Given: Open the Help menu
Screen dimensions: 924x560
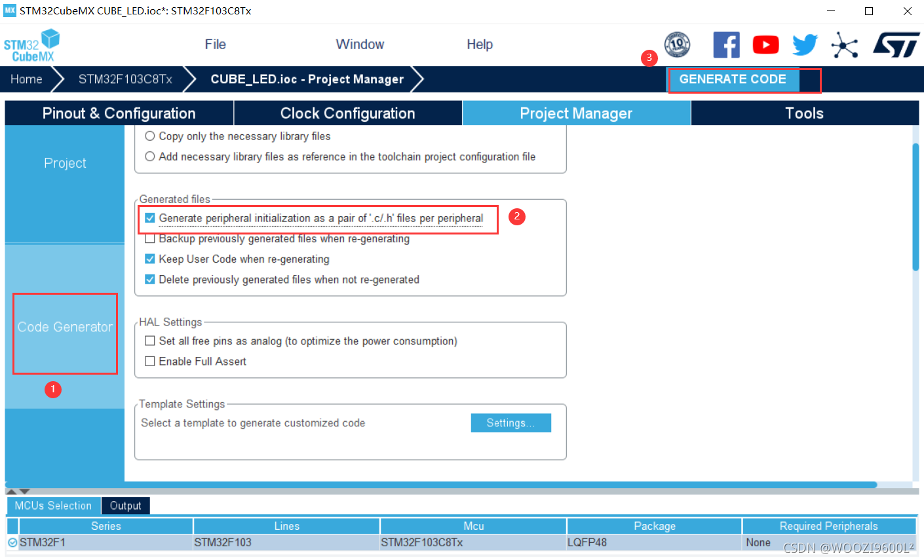Looking at the screenshot, I should click(480, 45).
